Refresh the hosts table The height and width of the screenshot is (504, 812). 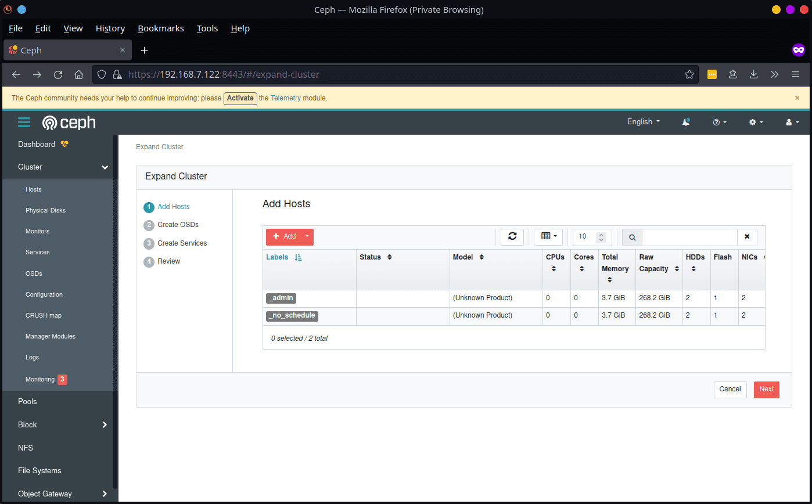pos(512,236)
